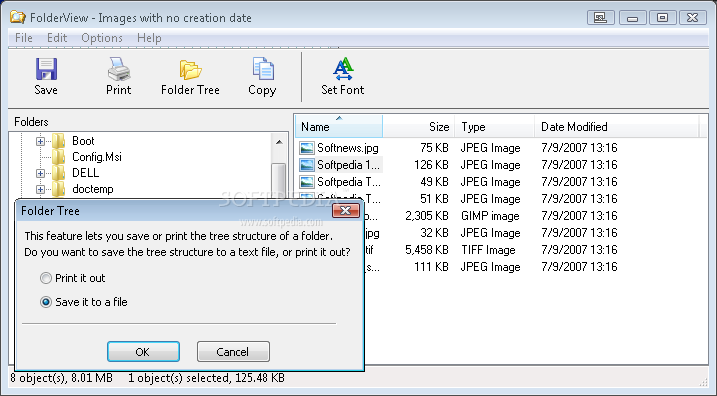Viewport: 717px width, 396px height.
Task: Select the Print it out radio button
Action: coord(46,278)
